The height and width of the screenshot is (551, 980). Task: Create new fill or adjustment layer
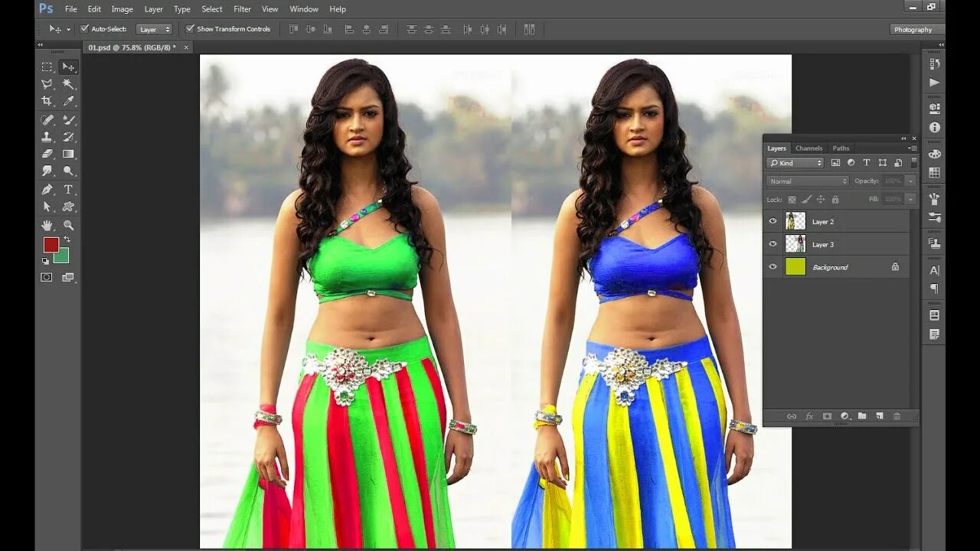pos(844,416)
